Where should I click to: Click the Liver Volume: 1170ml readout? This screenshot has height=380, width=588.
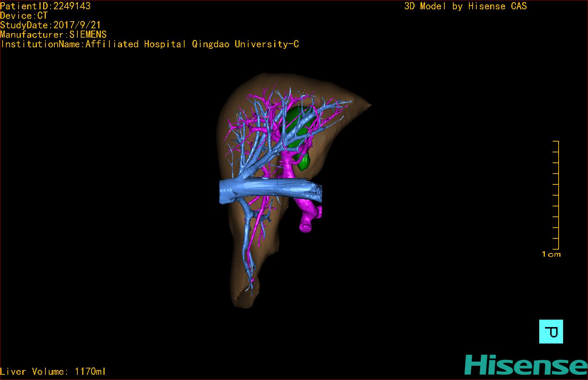coord(53,371)
